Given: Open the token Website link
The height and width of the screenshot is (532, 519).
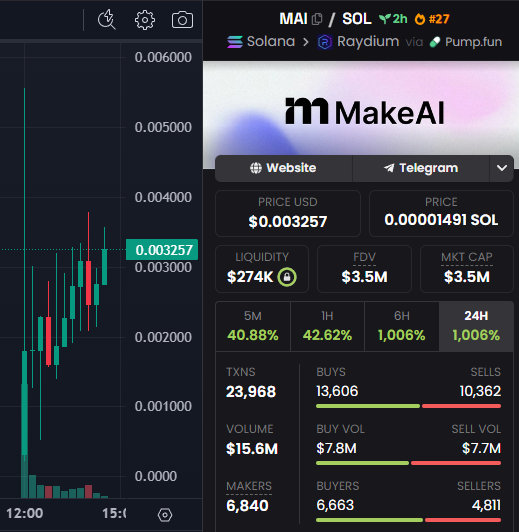Looking at the screenshot, I should [284, 168].
